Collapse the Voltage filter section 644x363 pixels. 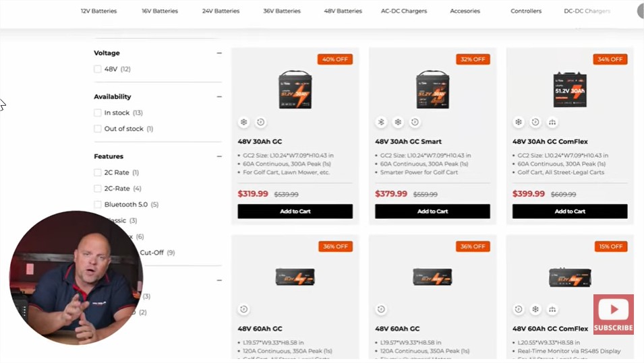[x=219, y=53]
